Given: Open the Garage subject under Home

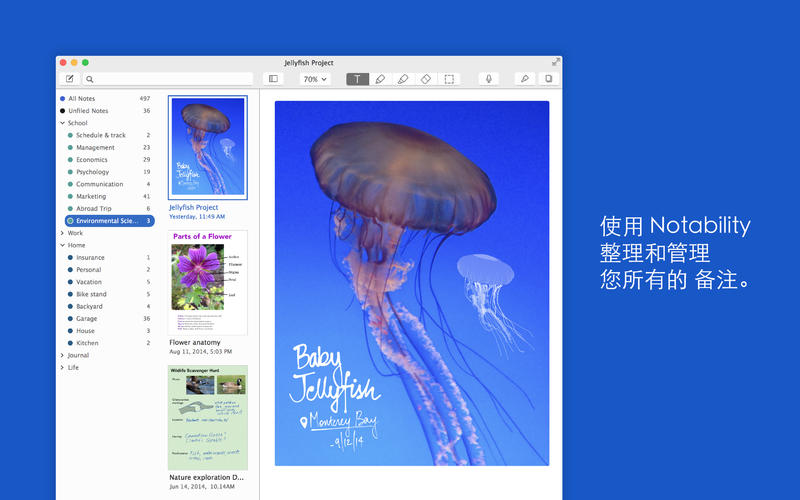Looking at the screenshot, I should click(x=87, y=318).
